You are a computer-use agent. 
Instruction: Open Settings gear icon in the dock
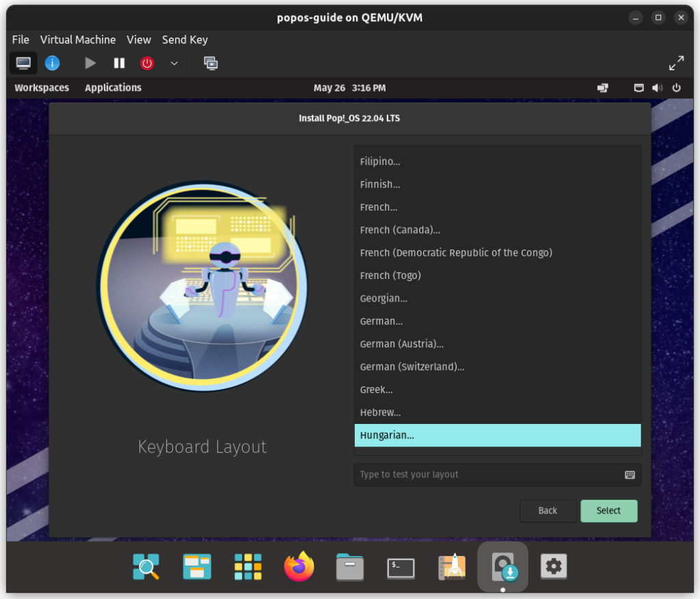(554, 566)
